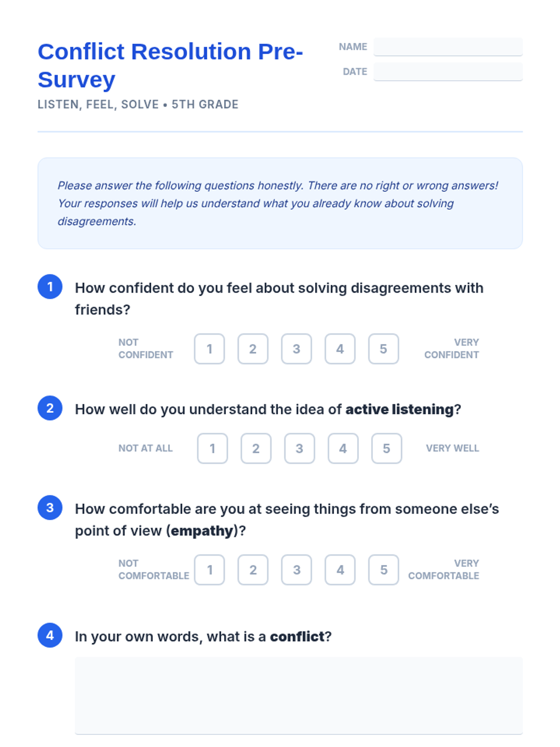This screenshot has width=560, height=747.
Task: Pick rating 5 Very Confident option
Action: (383, 349)
